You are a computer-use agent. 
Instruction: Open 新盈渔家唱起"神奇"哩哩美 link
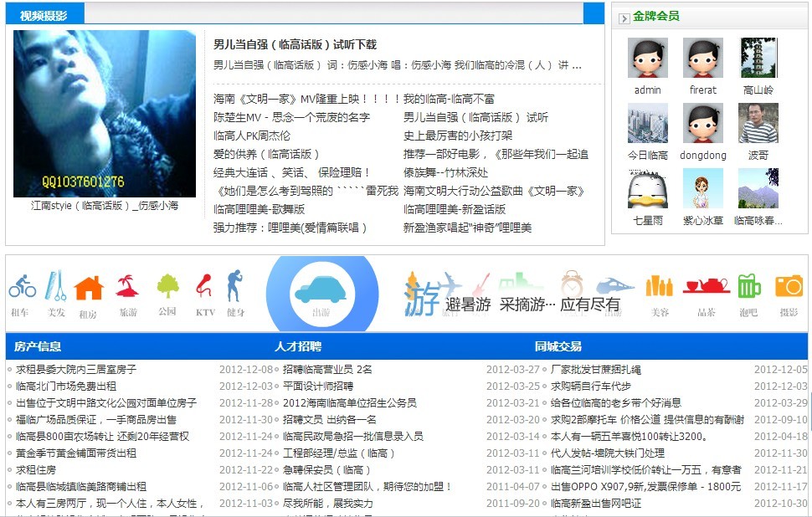(468, 228)
